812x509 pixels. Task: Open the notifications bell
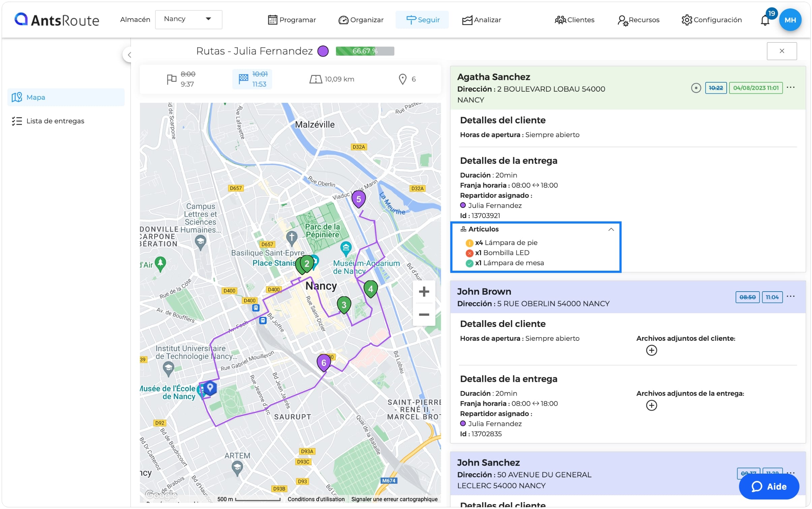tap(765, 21)
